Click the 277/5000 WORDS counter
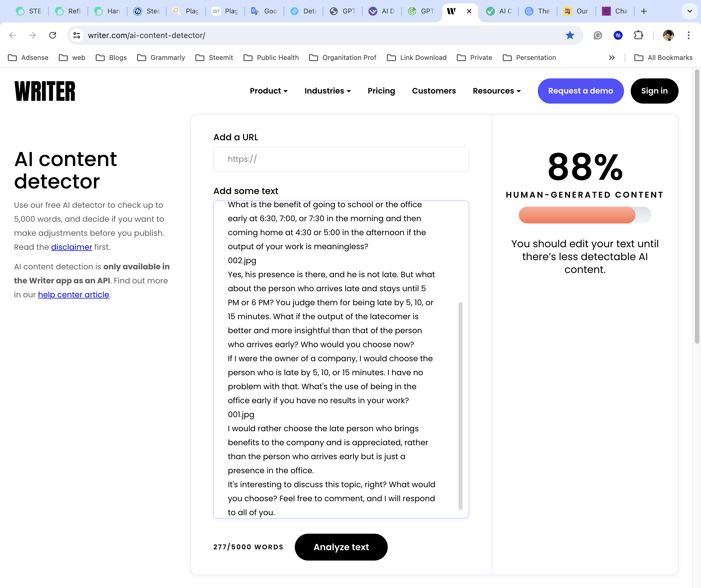 [248, 547]
